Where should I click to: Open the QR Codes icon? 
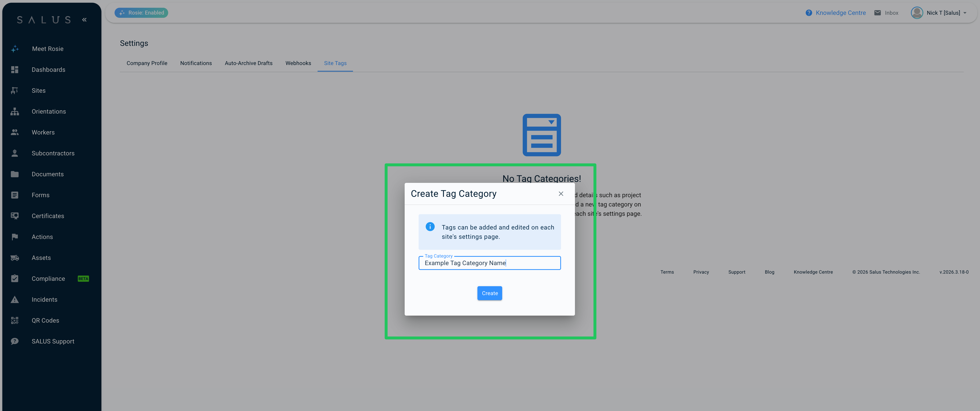pos(15,320)
